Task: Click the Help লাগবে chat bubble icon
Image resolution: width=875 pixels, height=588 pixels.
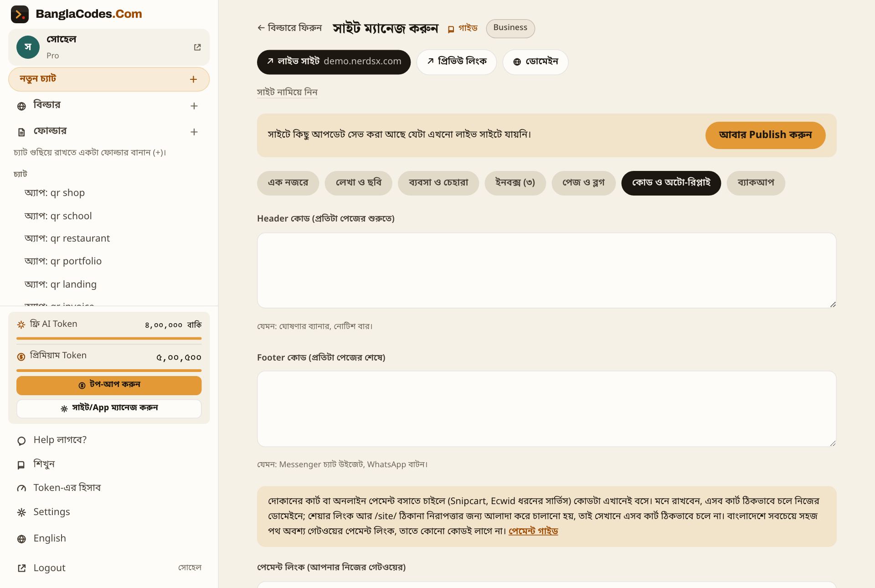Action: (21, 441)
